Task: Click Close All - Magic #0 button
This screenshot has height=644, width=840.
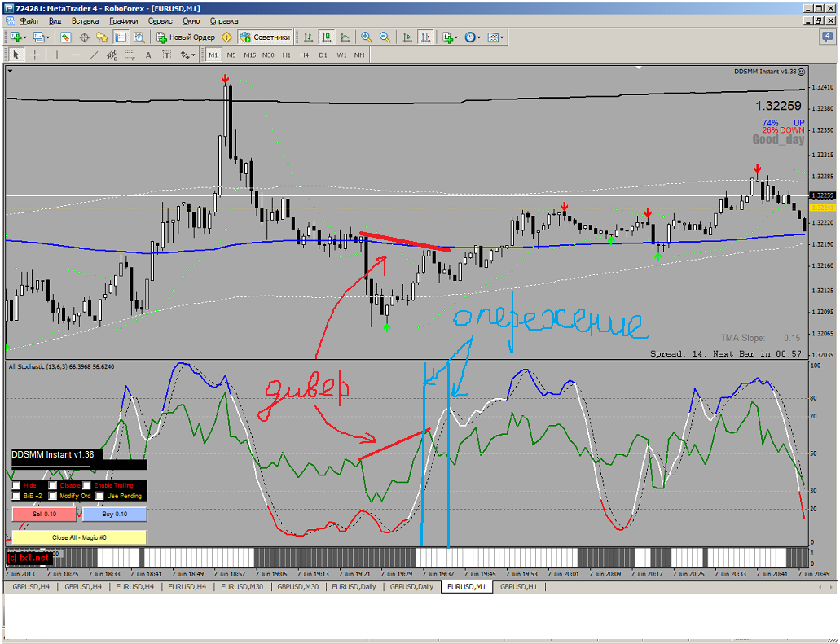Action: coord(79,537)
